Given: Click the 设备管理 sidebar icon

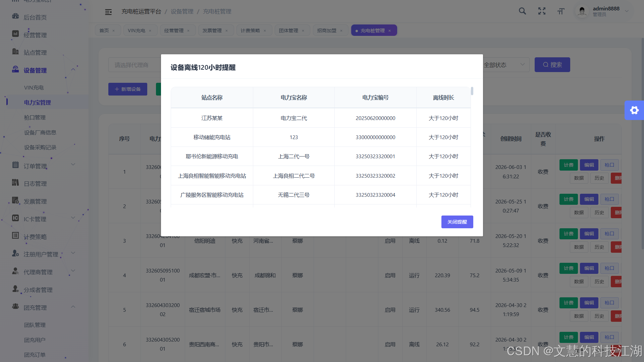Looking at the screenshot, I should [x=15, y=69].
